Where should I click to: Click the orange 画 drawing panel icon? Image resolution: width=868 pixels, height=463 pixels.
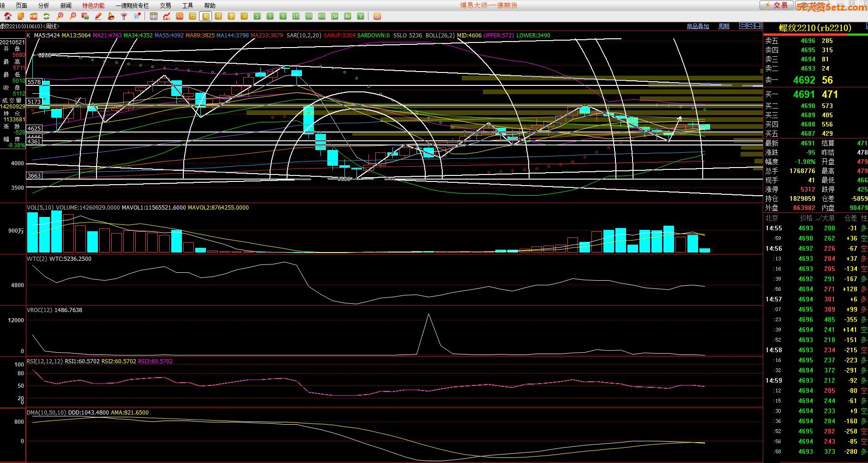click(x=377, y=16)
